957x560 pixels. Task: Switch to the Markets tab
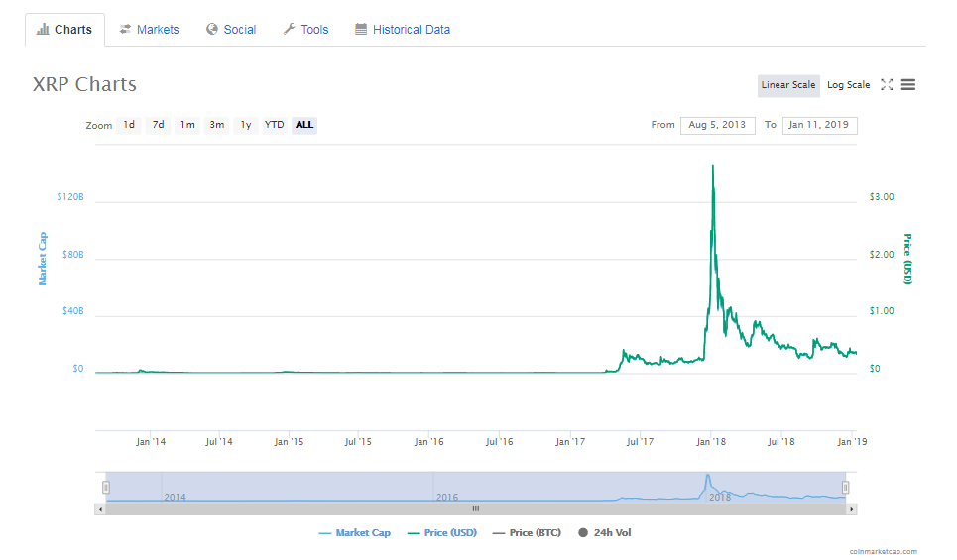tap(150, 30)
